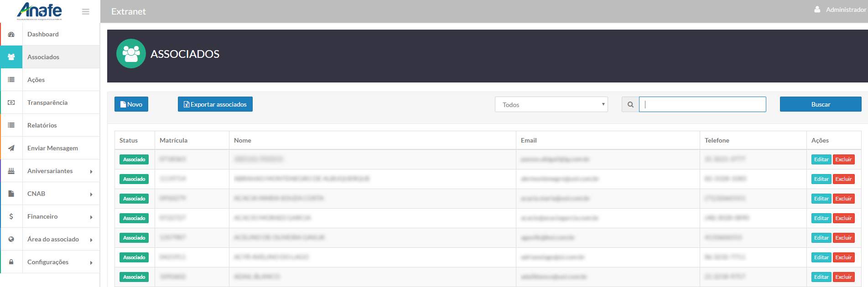Expand the Financeiro submenu arrow
The width and height of the screenshot is (868, 287).
coord(91,217)
